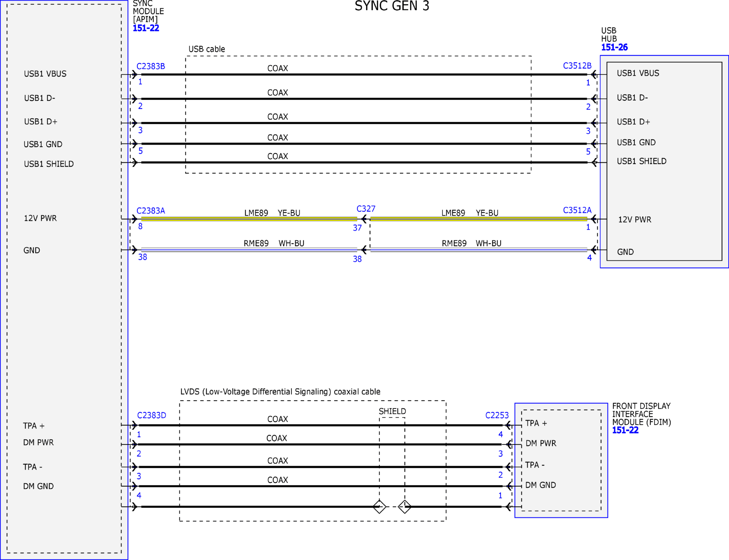This screenshot has width=729, height=560.
Task: Select the RME89 WH-BU wire near C3512A
Action: (478, 250)
